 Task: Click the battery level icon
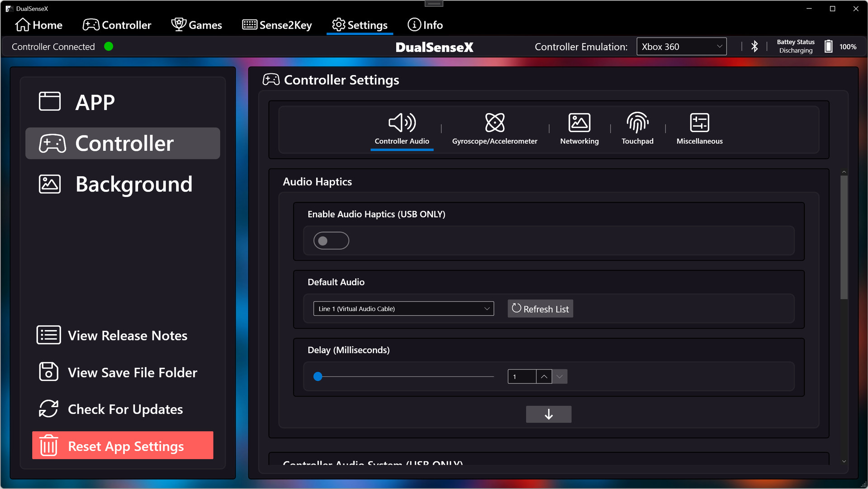828,47
